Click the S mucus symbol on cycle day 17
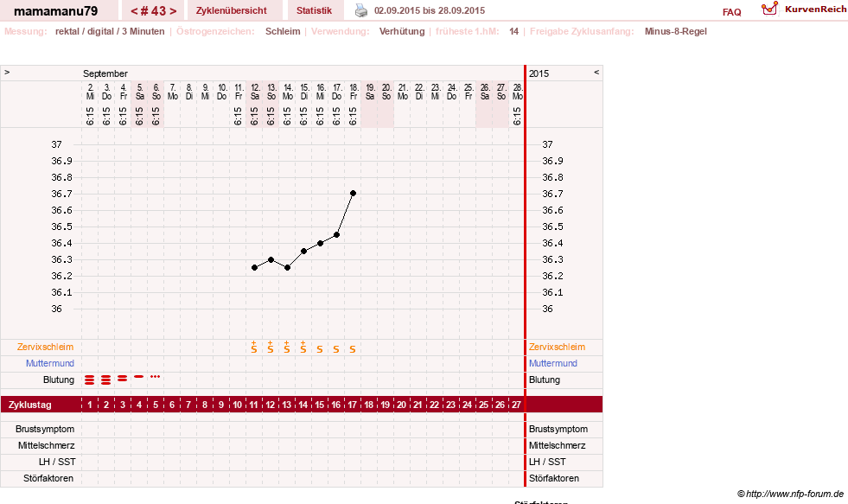The height and width of the screenshot is (504, 848). (x=353, y=349)
